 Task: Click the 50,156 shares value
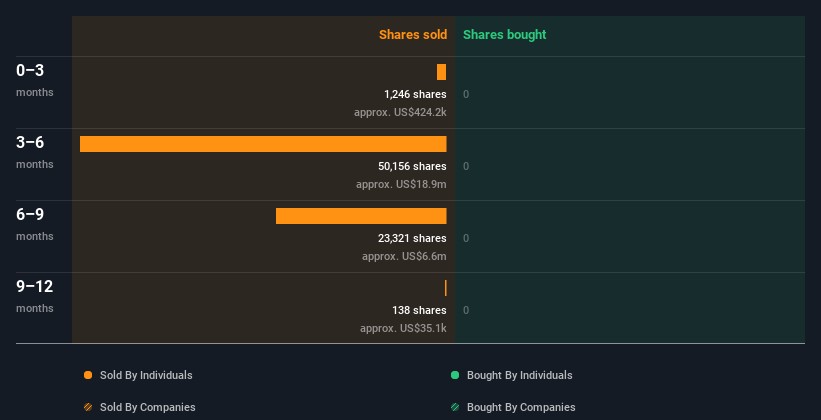412,166
